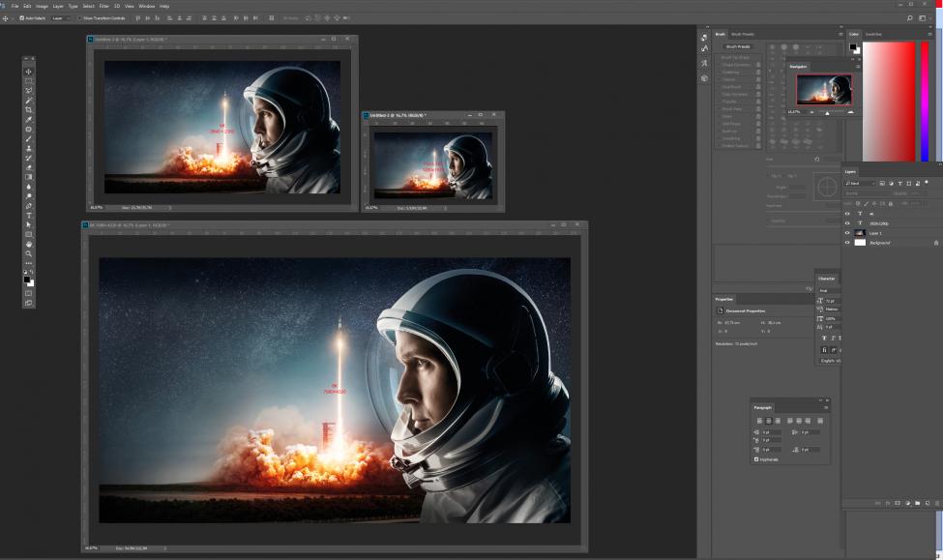Select the Crop tool
The width and height of the screenshot is (943, 560).
(x=28, y=109)
